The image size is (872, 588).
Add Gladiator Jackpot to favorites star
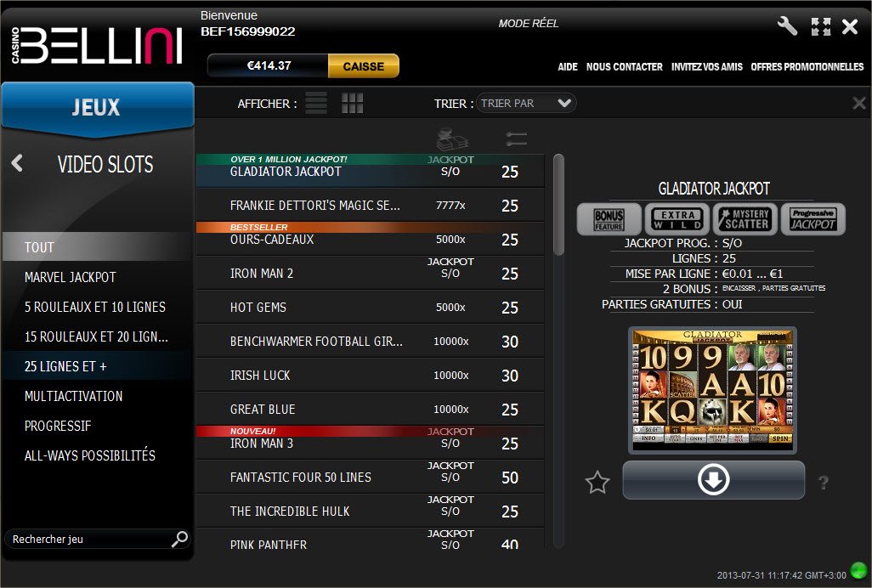tap(597, 482)
